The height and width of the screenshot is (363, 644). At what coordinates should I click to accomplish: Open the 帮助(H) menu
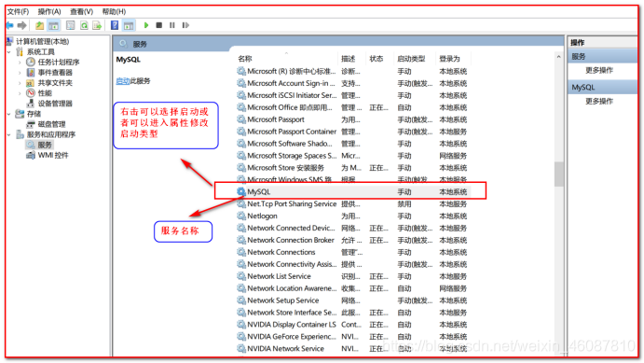tap(114, 11)
